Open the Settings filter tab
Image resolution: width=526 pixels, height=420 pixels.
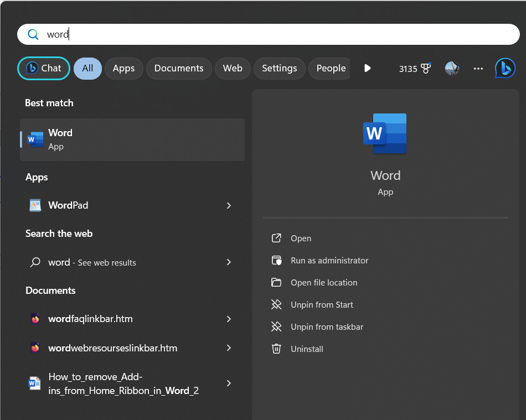(x=279, y=69)
